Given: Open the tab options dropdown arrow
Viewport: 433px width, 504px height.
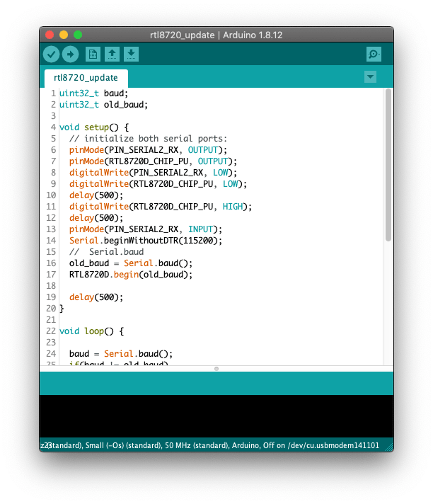Looking at the screenshot, I should tap(370, 77).
